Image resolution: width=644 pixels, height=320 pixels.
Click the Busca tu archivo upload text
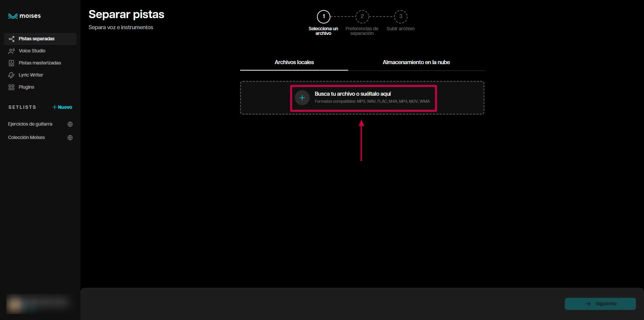[353, 94]
